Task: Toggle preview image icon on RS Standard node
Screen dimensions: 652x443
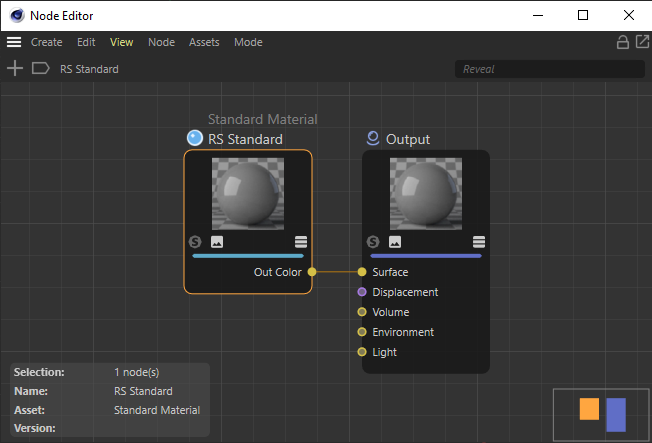Action: point(217,242)
